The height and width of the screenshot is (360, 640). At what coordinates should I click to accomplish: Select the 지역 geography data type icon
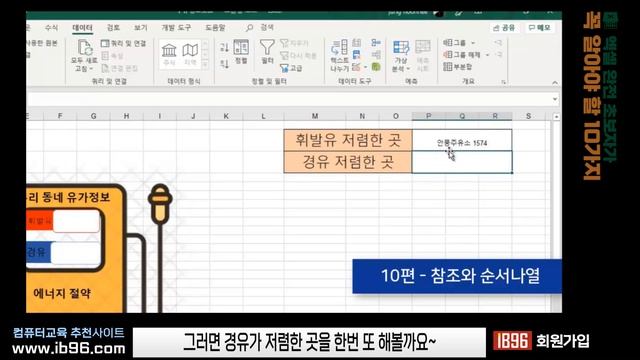190,54
